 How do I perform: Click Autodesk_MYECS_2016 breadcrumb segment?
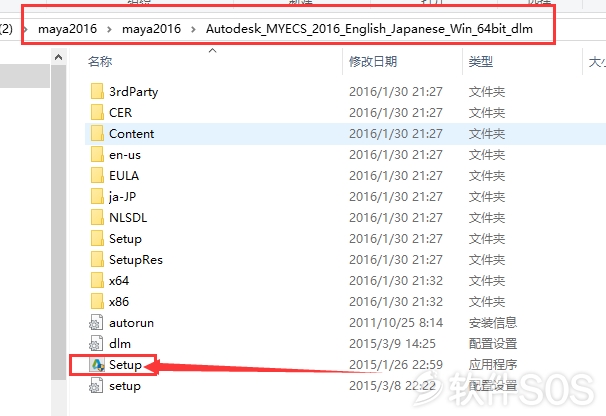tap(369, 29)
